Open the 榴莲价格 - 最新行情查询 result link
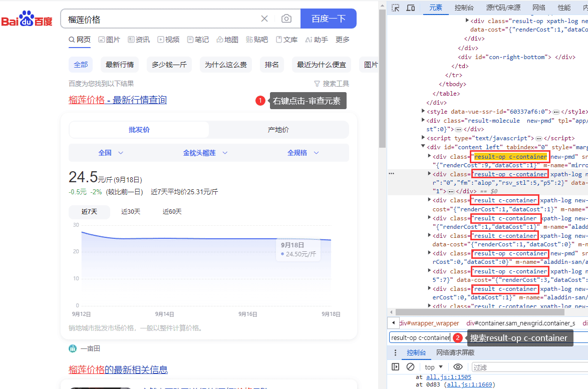 [118, 100]
